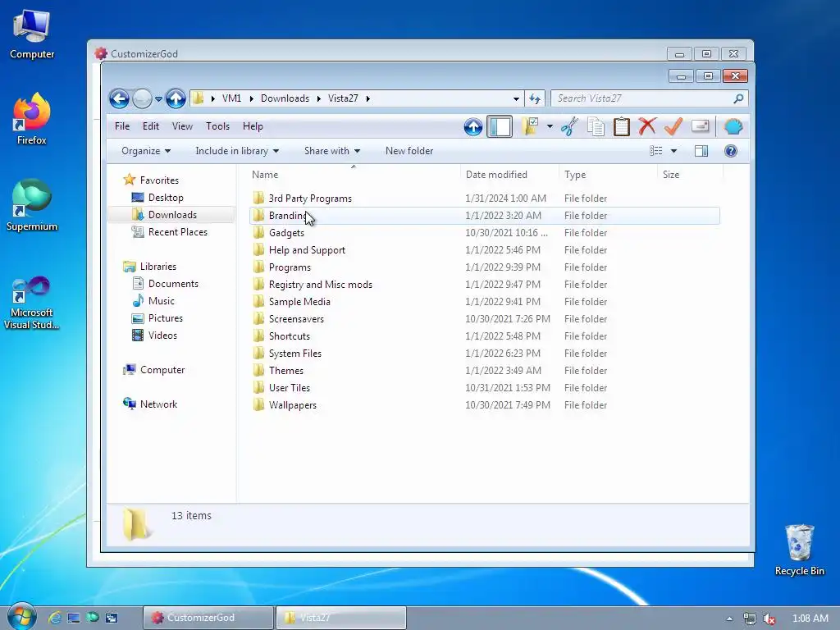Select the Help and Support folder
The image size is (840, 630).
click(x=484, y=250)
